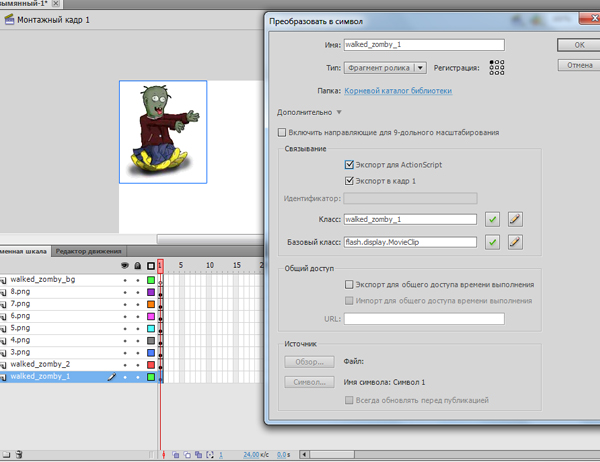The height and width of the screenshot is (462, 600).
Task: Uncheck Экспорт в кадр 1
Action: [349, 181]
